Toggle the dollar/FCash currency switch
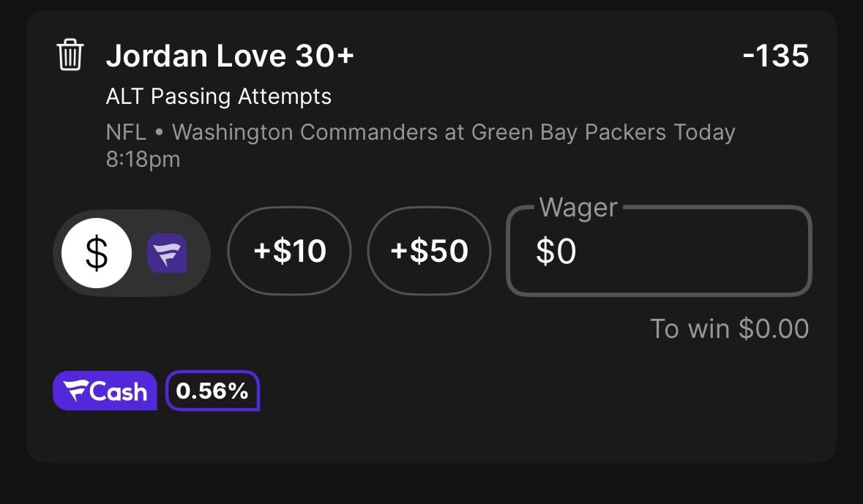This screenshot has height=504, width=863. (x=132, y=253)
